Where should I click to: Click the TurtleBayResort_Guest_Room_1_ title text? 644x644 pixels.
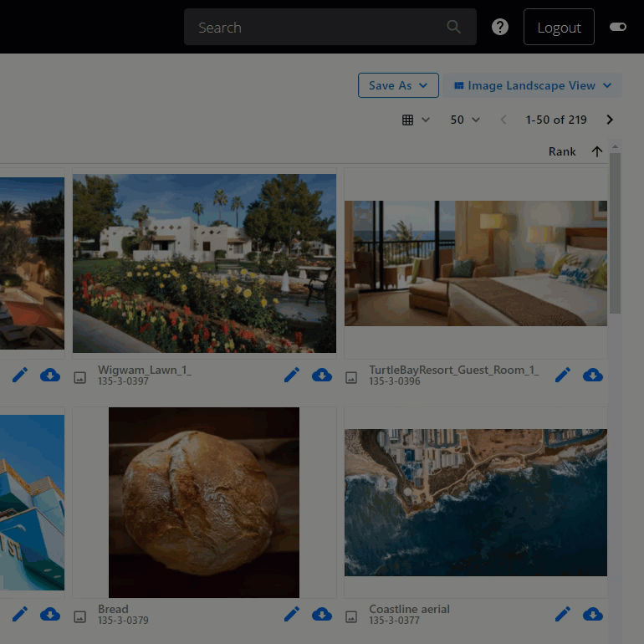tap(454, 370)
